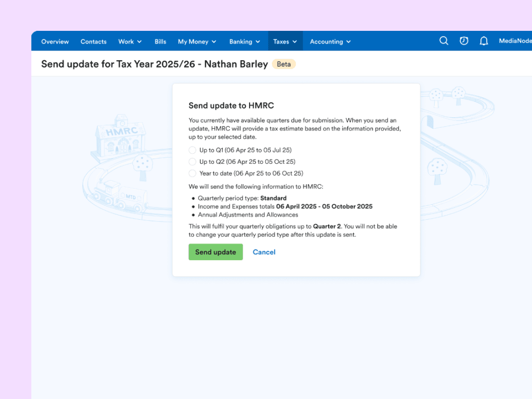Click the Cancel link
The height and width of the screenshot is (399, 532).
pyautogui.click(x=264, y=252)
